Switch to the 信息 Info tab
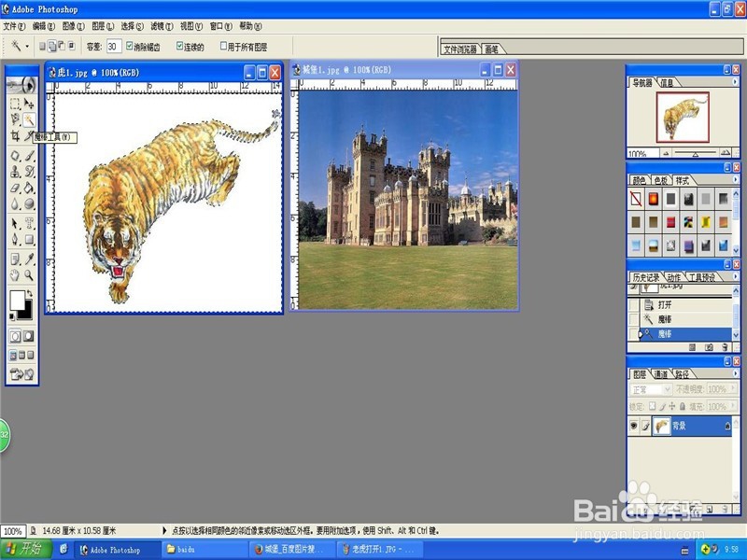The image size is (747, 560). [667, 83]
